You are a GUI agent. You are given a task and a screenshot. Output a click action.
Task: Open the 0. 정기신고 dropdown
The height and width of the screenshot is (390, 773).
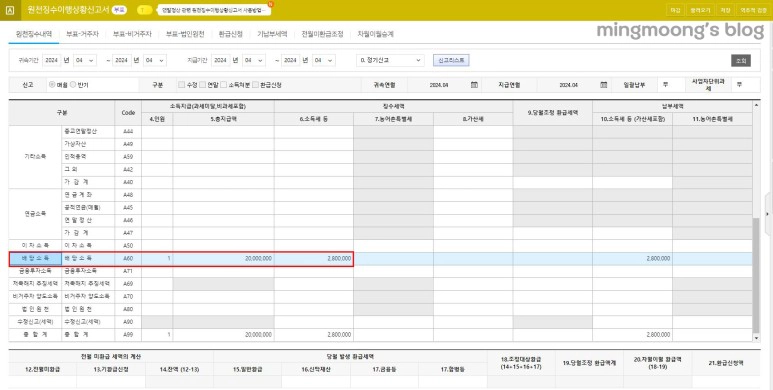(x=390, y=60)
